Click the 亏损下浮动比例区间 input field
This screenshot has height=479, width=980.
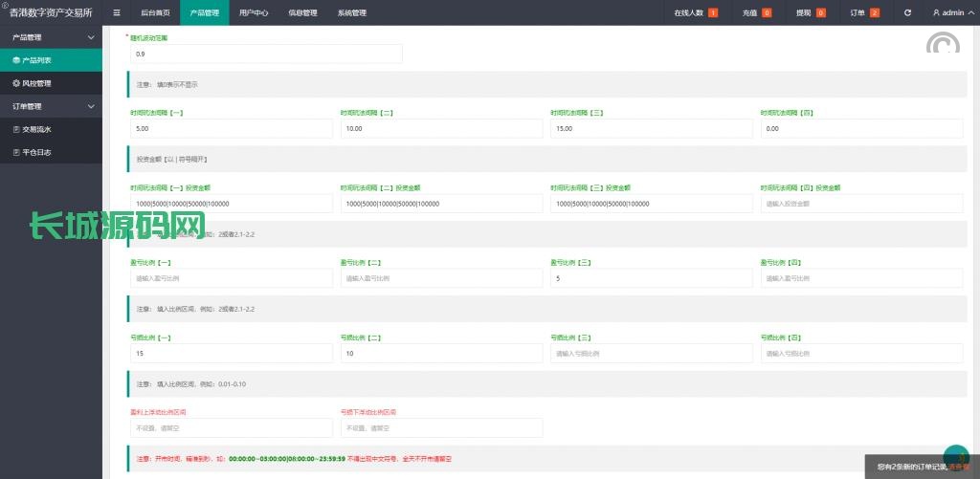click(440, 428)
